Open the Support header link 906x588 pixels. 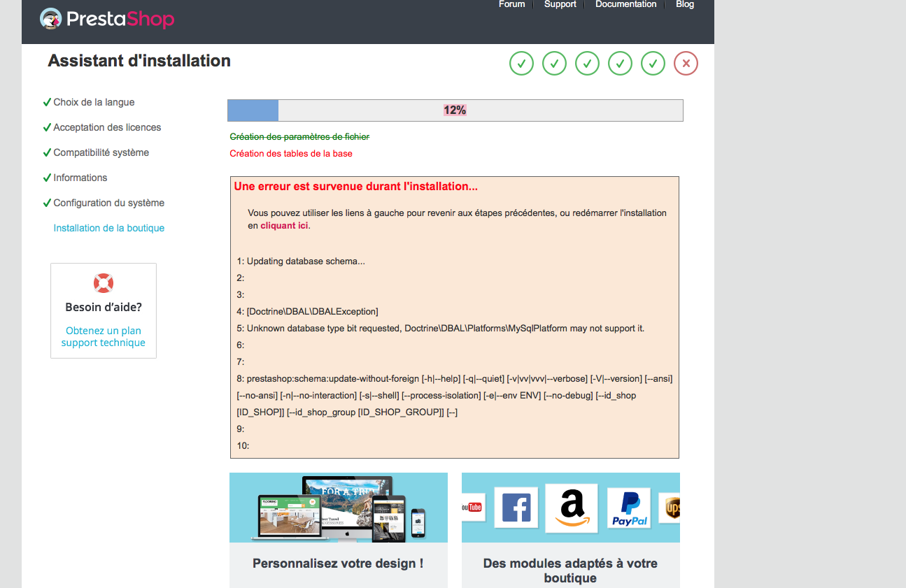560,4
